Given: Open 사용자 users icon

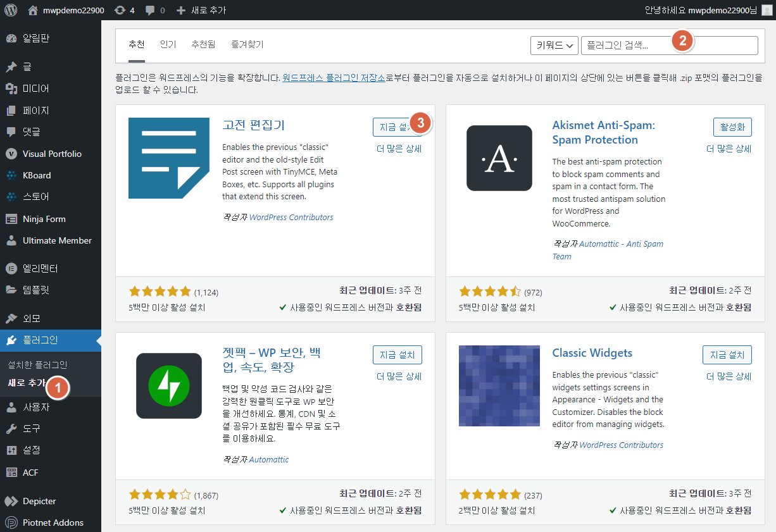Looking at the screenshot, I should [11, 407].
